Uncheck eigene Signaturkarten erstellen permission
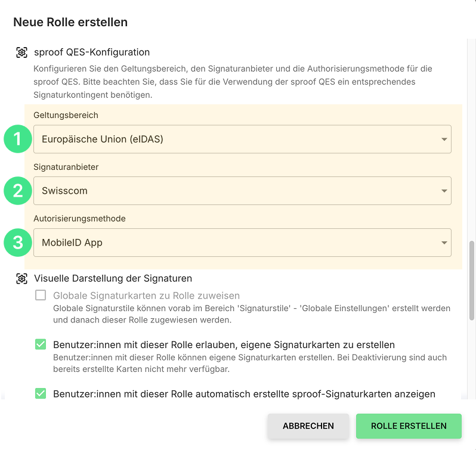 41,344
